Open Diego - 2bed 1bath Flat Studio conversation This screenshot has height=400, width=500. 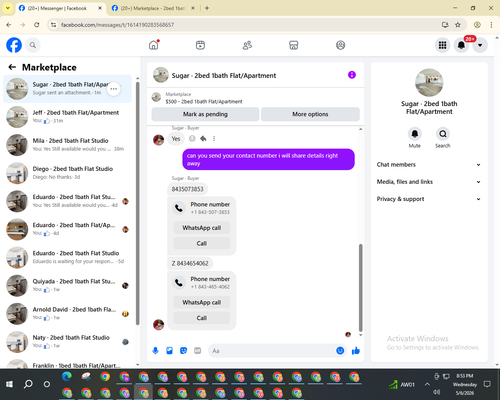coord(68,173)
